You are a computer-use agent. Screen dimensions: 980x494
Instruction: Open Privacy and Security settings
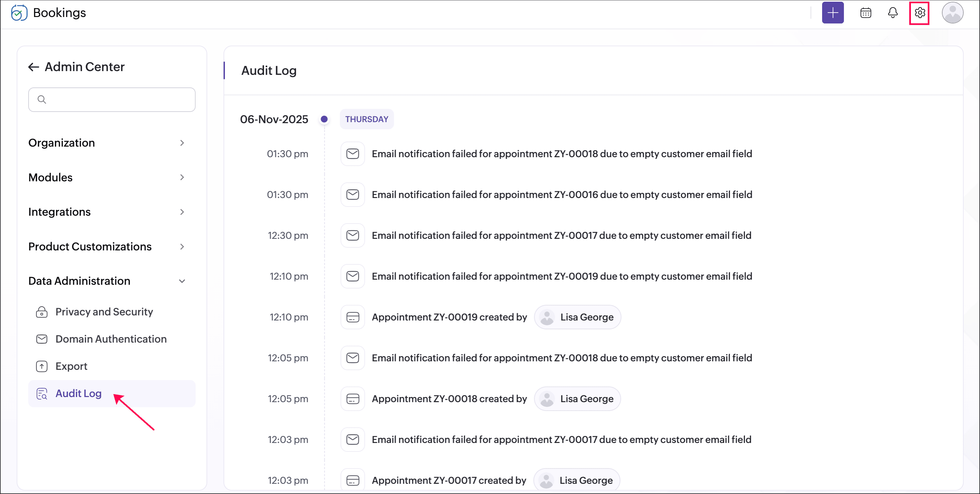click(x=104, y=312)
